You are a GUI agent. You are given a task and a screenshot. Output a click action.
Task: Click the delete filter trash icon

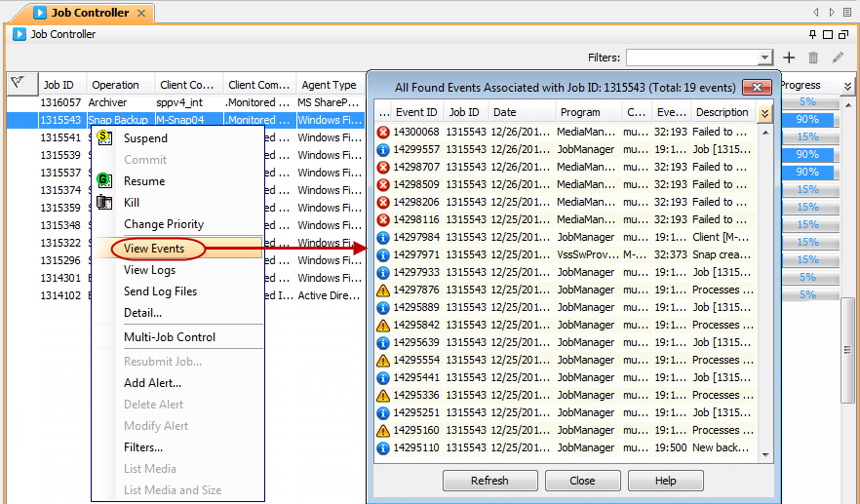813,58
